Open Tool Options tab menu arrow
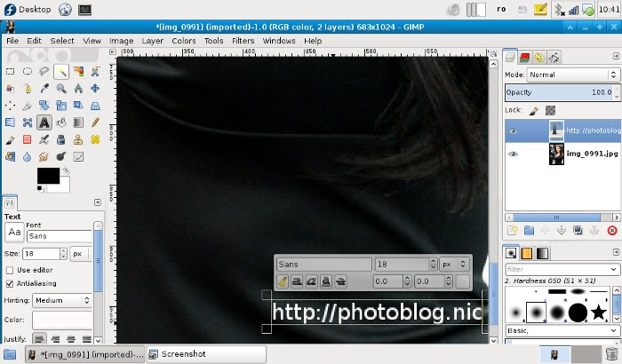Image resolution: width=622 pixels, height=364 pixels. coord(98,202)
